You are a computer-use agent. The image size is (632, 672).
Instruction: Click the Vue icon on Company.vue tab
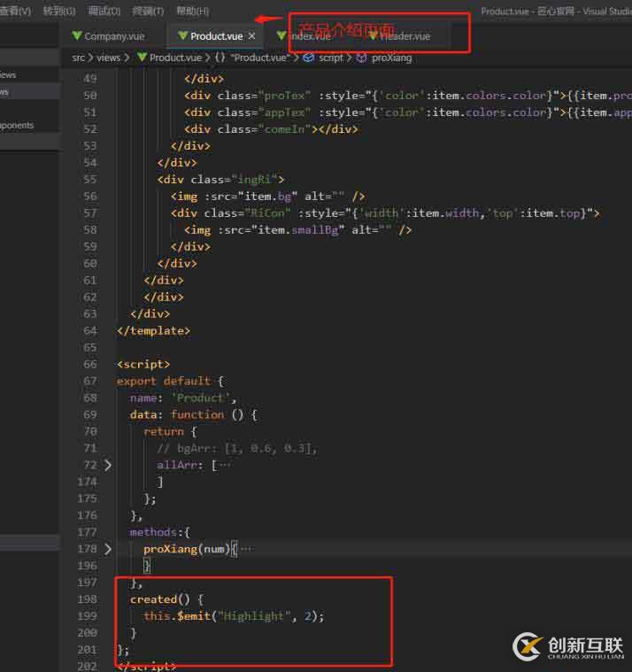pyautogui.click(x=77, y=35)
